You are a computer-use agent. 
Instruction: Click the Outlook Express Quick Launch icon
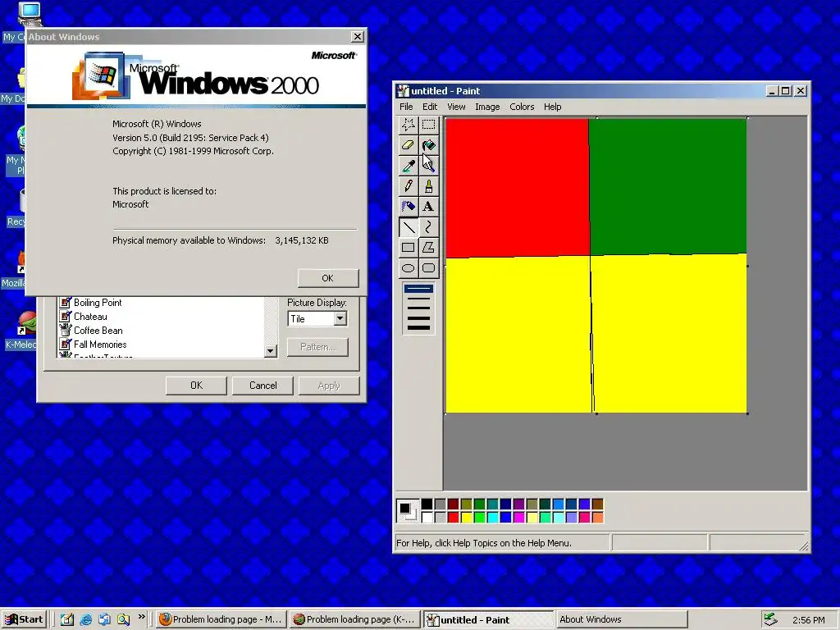click(104, 620)
